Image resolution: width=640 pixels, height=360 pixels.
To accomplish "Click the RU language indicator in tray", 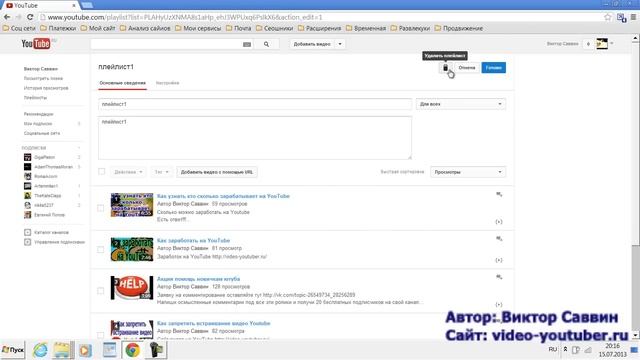I will tap(553, 350).
